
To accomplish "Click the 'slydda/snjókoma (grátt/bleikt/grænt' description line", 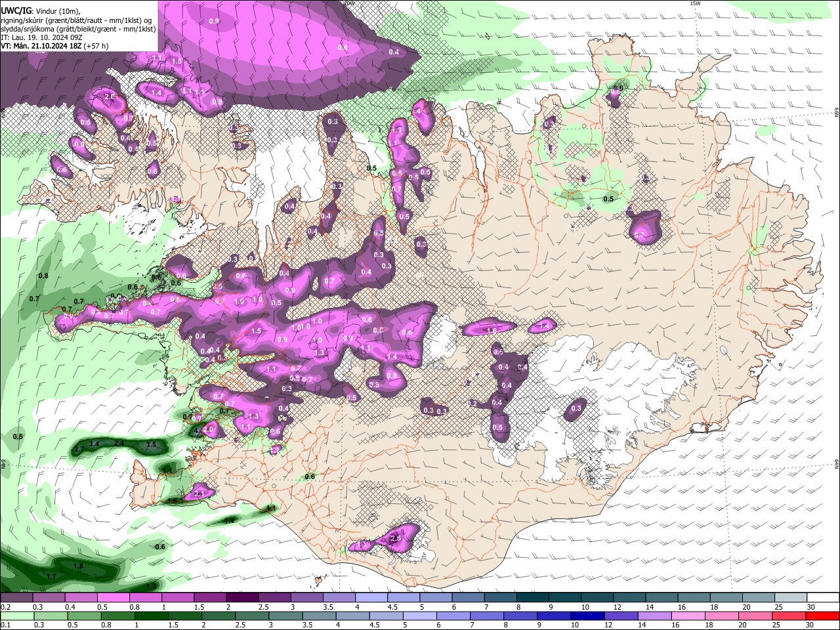I will pyautogui.click(x=78, y=29).
